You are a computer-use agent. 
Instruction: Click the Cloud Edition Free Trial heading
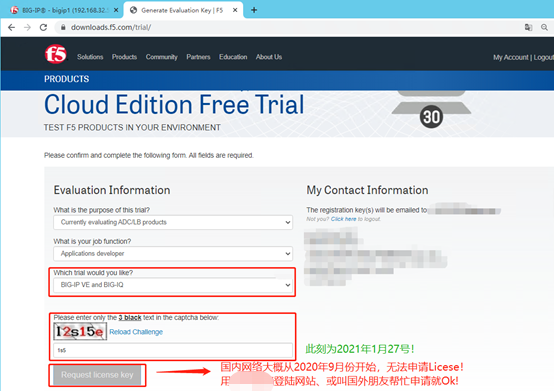(174, 105)
